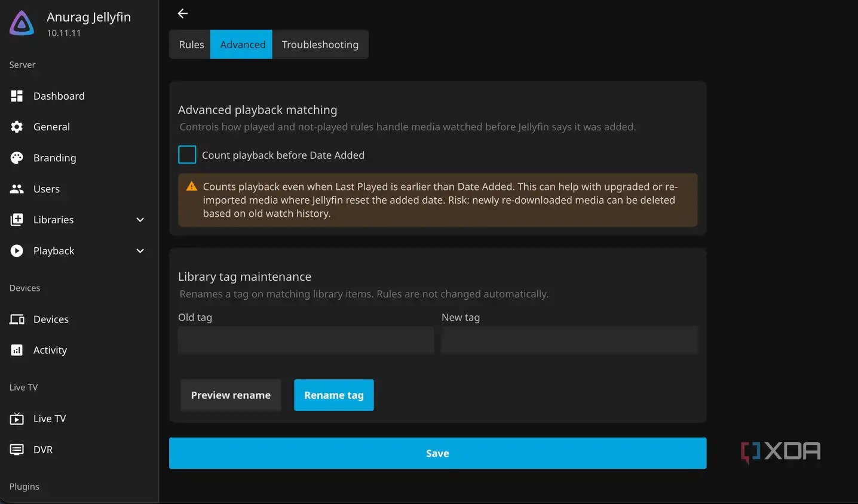The height and width of the screenshot is (504, 858).
Task: Click the Save button
Action: (x=437, y=453)
